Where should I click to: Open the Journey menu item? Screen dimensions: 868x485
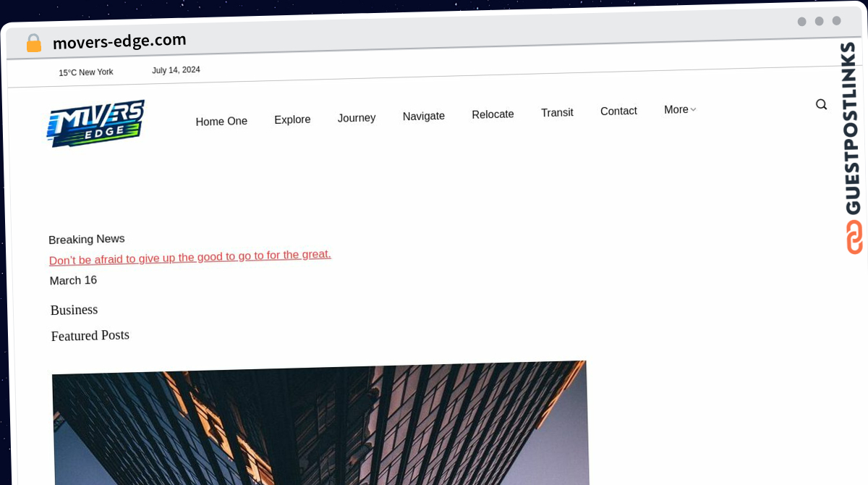pos(357,117)
